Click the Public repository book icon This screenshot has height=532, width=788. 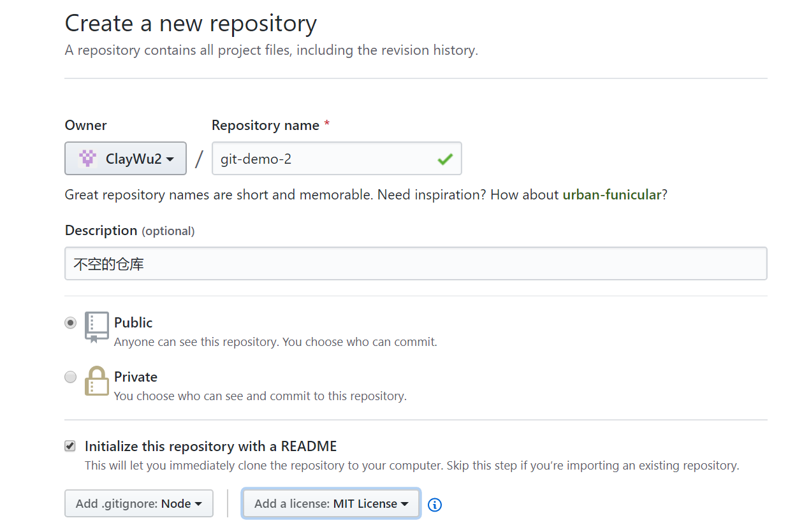[x=96, y=327]
